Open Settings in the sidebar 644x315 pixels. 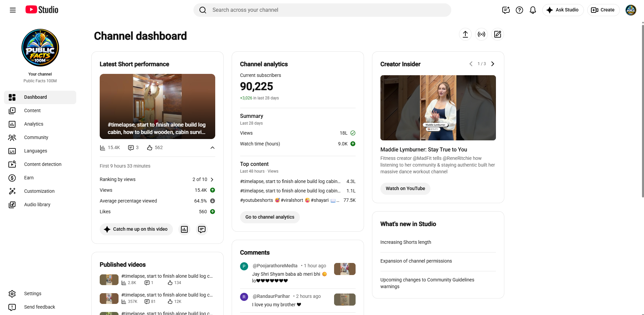[x=40, y=294]
